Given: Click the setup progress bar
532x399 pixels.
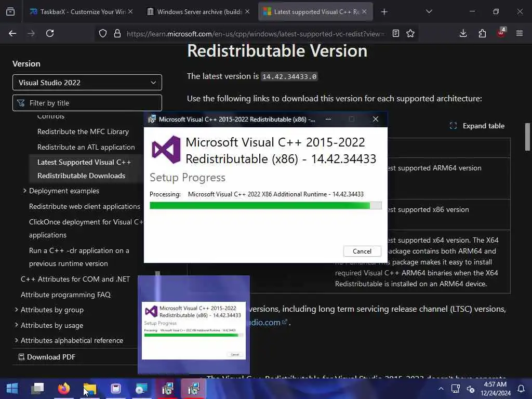Looking at the screenshot, I should pos(265,206).
